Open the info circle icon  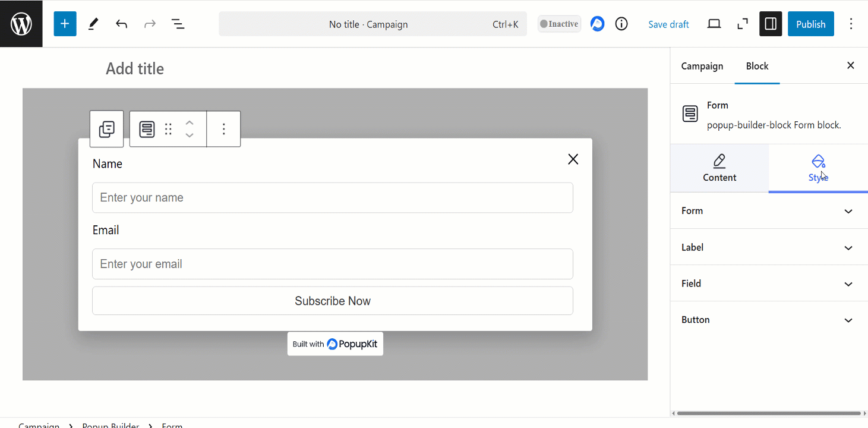[621, 24]
